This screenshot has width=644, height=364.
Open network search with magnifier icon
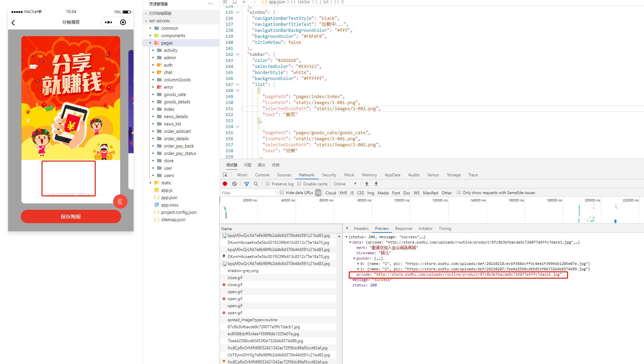[x=256, y=184]
